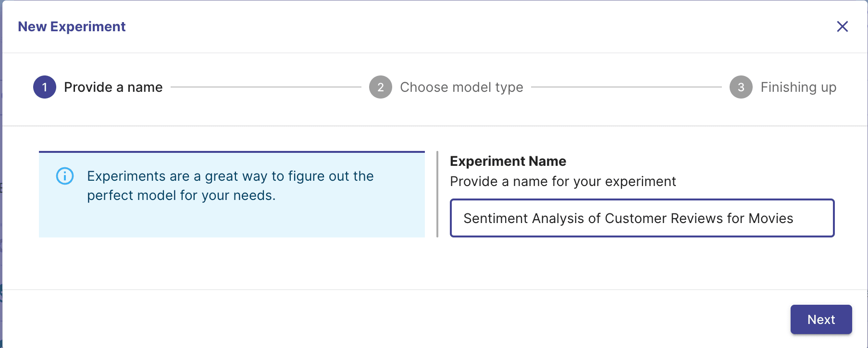The height and width of the screenshot is (348, 868).
Task: Click the New Experiment dialog title
Action: pyautogui.click(x=72, y=26)
